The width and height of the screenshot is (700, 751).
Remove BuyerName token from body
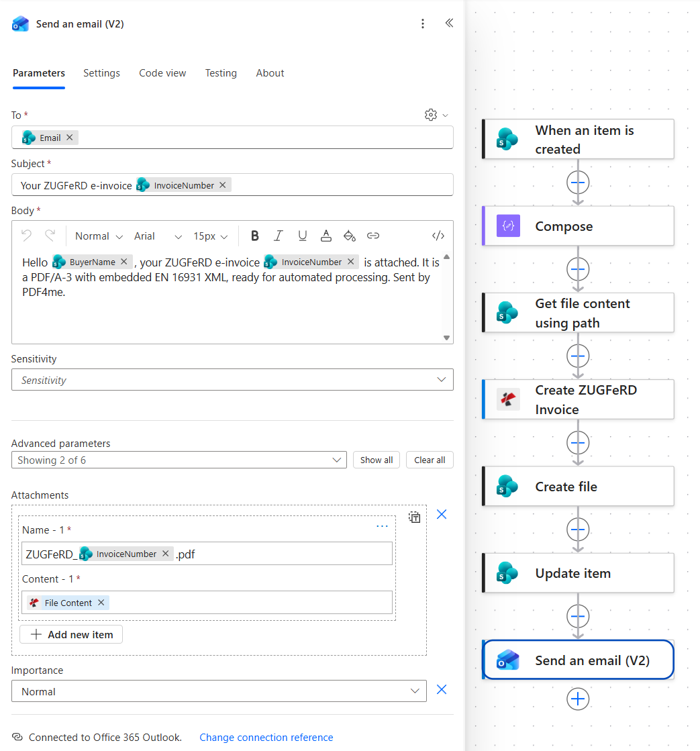pyautogui.click(x=124, y=262)
